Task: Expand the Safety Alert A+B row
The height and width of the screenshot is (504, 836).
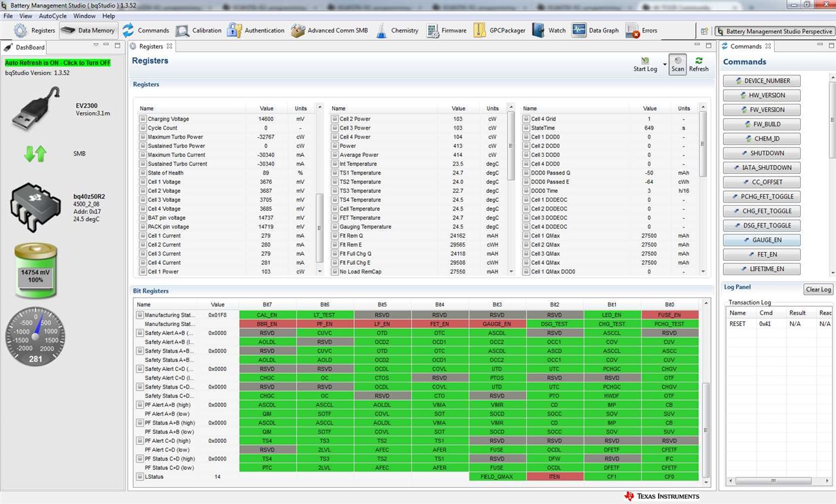Action: [140, 333]
